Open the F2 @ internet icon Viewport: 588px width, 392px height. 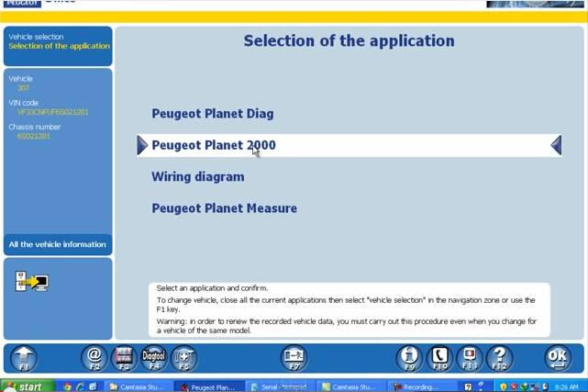pyautogui.click(x=94, y=358)
